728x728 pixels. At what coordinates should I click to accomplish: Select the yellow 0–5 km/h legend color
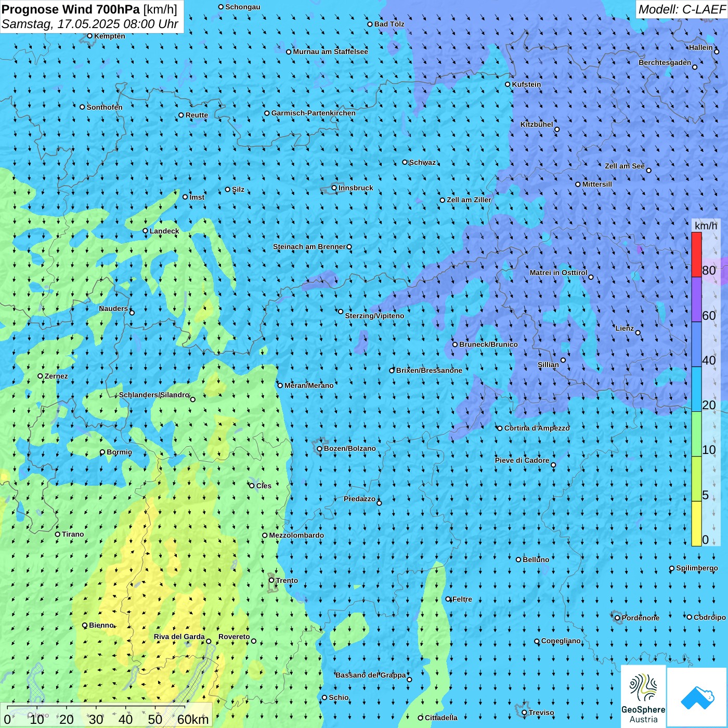point(696,524)
